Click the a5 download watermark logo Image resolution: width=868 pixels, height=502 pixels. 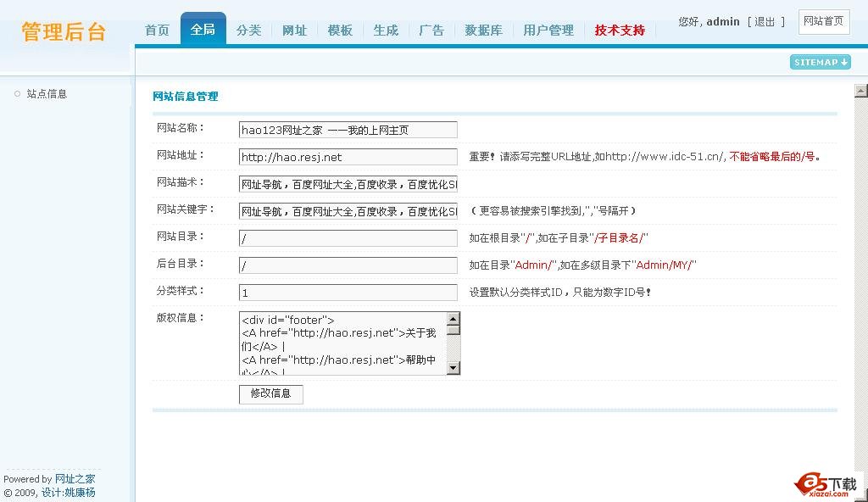click(826, 484)
